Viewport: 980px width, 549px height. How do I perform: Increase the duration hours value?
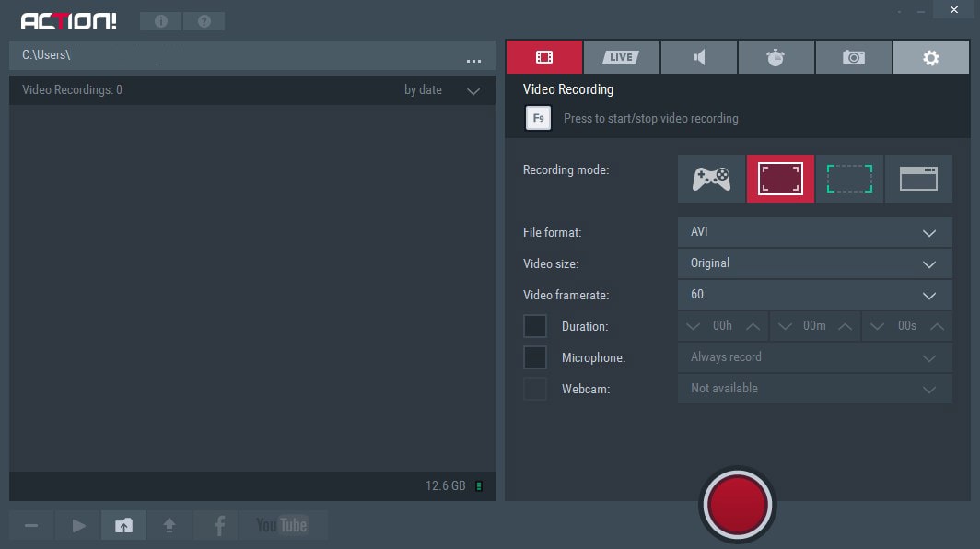point(753,326)
